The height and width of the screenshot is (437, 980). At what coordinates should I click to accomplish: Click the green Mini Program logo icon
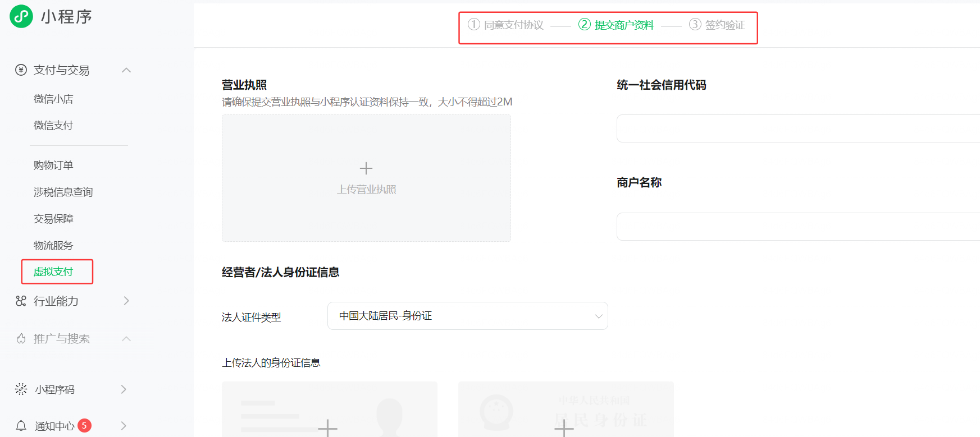click(21, 16)
